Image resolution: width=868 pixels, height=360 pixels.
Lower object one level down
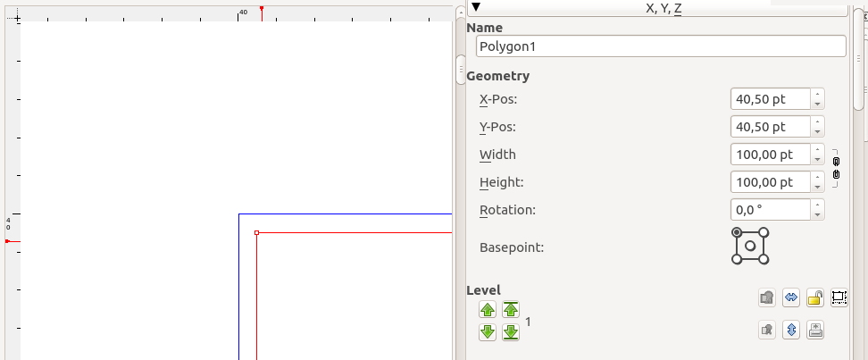click(488, 332)
